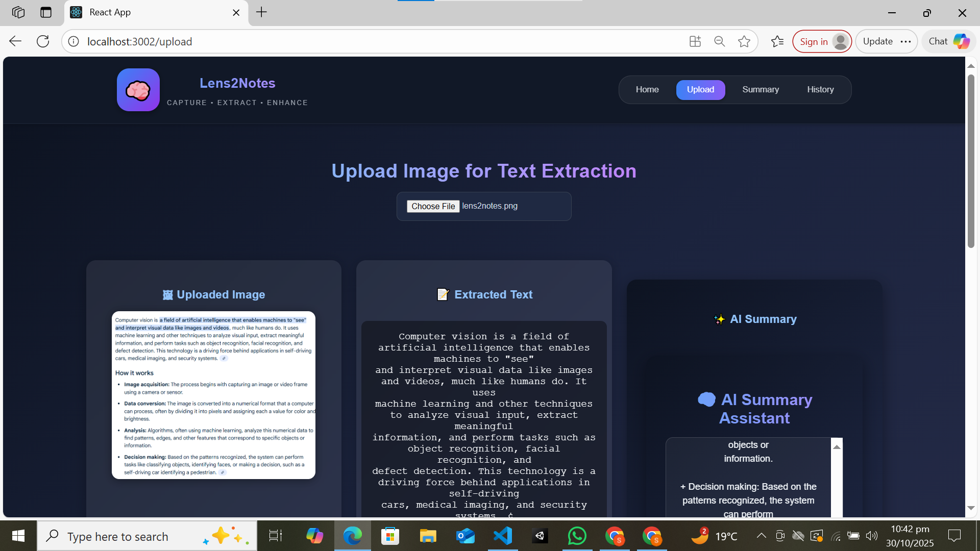
Task: Open WhatsApp from the taskbar
Action: tap(577, 536)
